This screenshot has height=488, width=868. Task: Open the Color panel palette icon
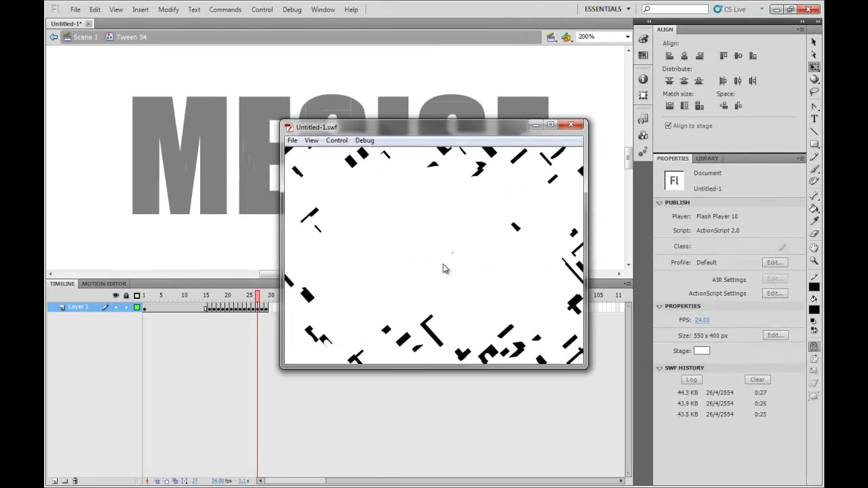pyautogui.click(x=643, y=39)
